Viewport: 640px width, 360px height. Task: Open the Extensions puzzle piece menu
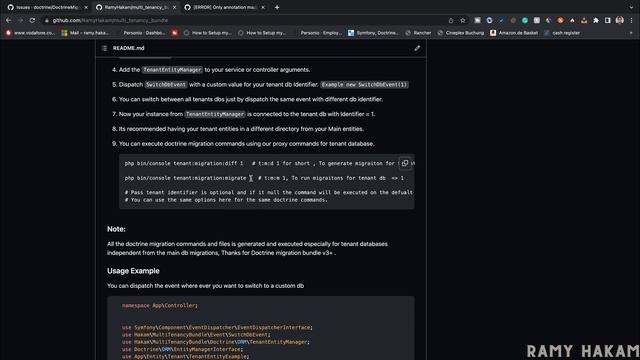tap(596, 20)
